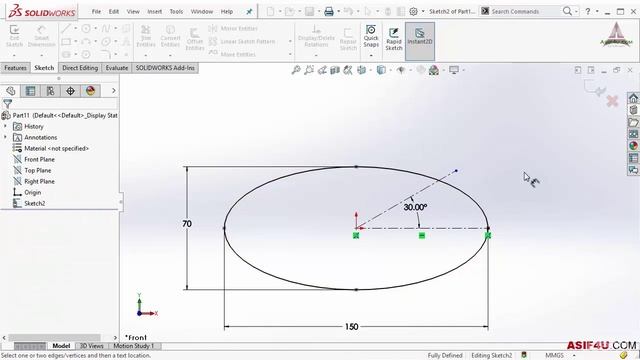Image resolution: width=640 pixels, height=360 pixels.
Task: Open the DimXpertManager tab
Action: tap(70, 91)
